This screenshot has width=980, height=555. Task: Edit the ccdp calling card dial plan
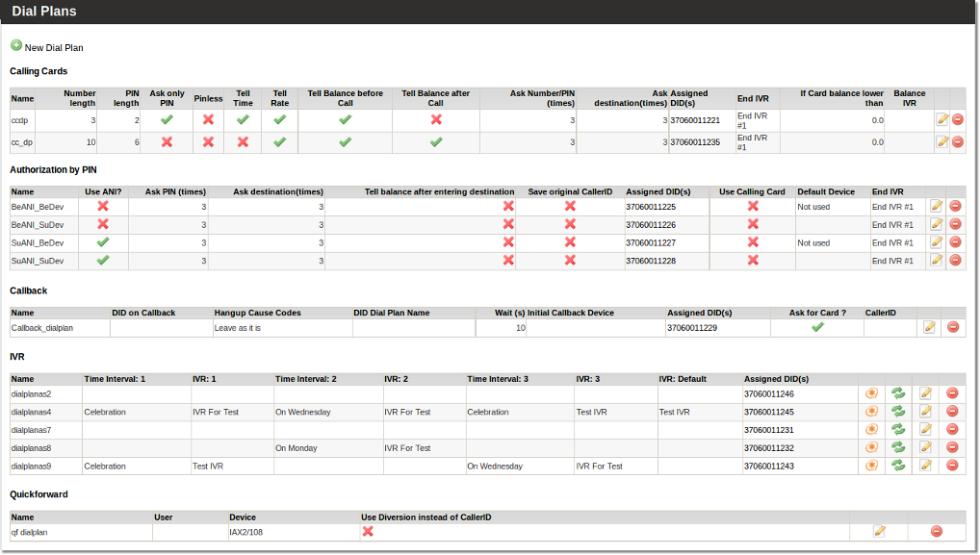click(941, 120)
